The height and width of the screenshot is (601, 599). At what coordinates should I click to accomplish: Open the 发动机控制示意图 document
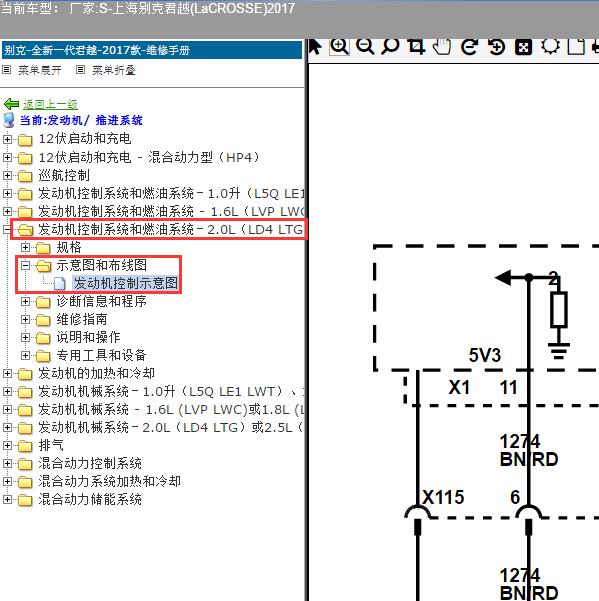pyautogui.click(x=126, y=283)
